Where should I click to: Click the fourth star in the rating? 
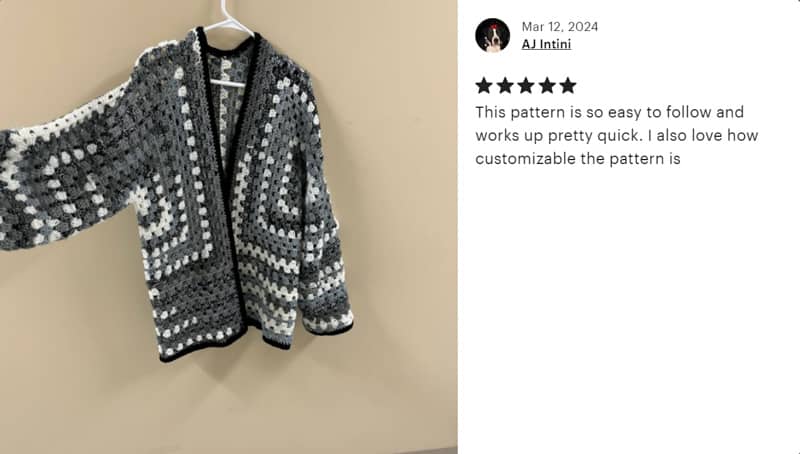546,86
